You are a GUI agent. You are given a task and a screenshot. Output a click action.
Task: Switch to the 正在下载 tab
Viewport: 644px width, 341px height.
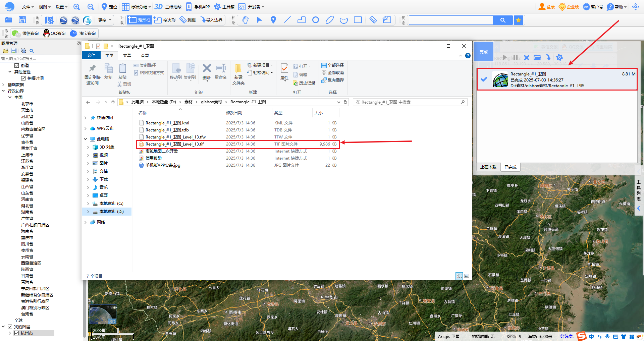[488, 167]
